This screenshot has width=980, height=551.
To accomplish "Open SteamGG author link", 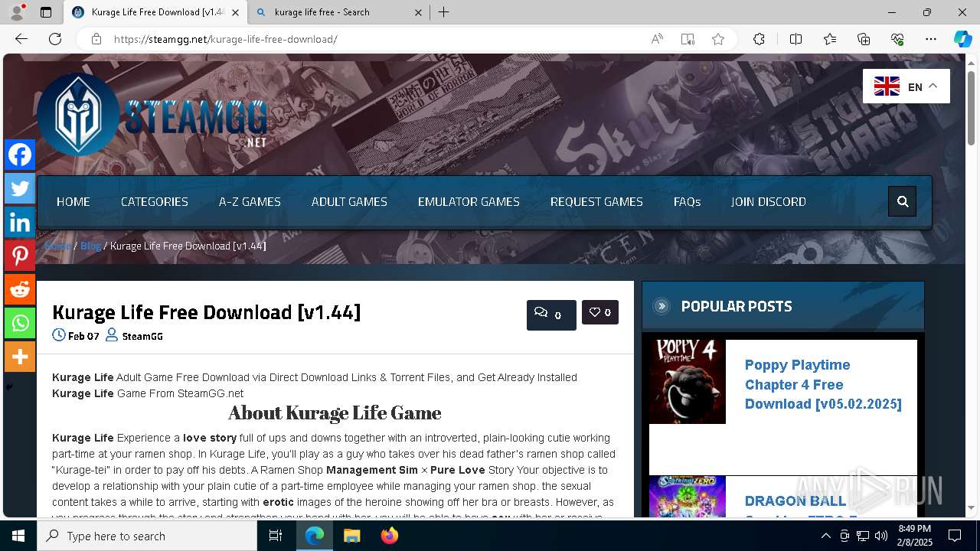I will pos(142,336).
